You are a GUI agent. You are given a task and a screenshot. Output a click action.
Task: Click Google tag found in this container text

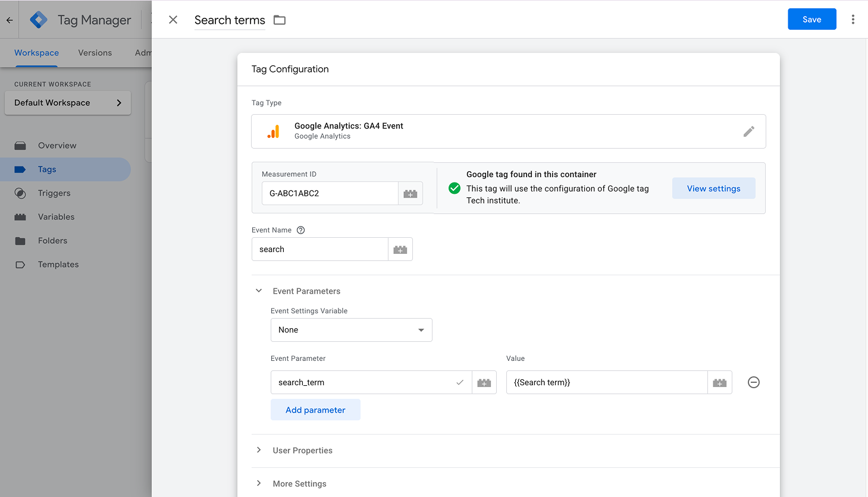click(x=531, y=174)
